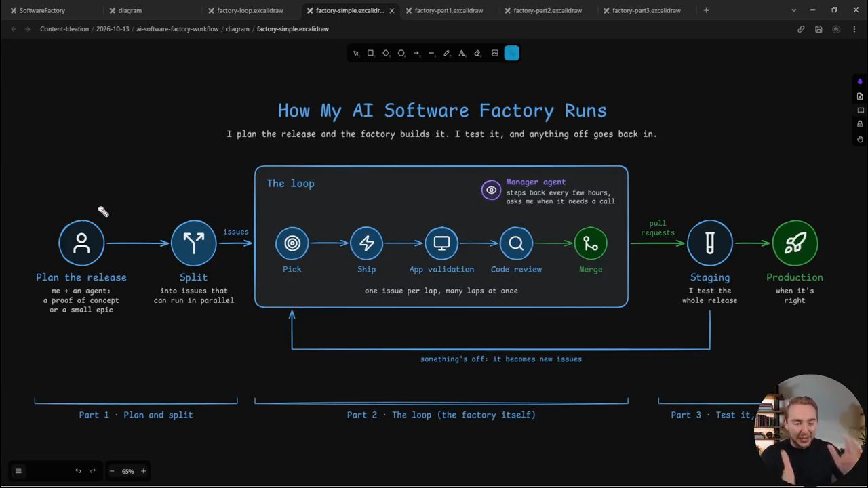Navigate back with the left arrow
Image resolution: width=868 pixels, height=488 pixels.
tap(14, 29)
